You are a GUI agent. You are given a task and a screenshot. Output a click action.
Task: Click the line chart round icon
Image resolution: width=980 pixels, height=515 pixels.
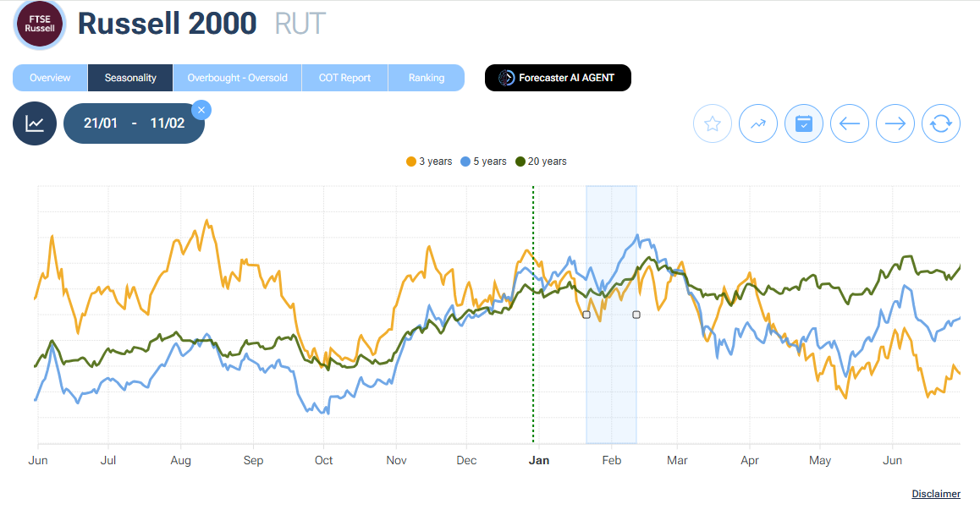coord(35,123)
